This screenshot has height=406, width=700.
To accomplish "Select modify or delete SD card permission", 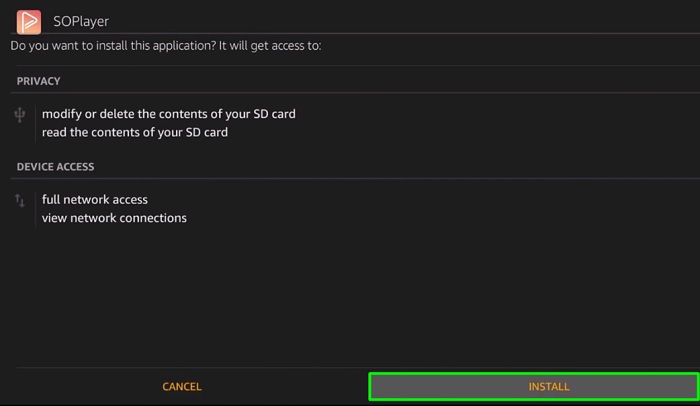I will tap(169, 114).
